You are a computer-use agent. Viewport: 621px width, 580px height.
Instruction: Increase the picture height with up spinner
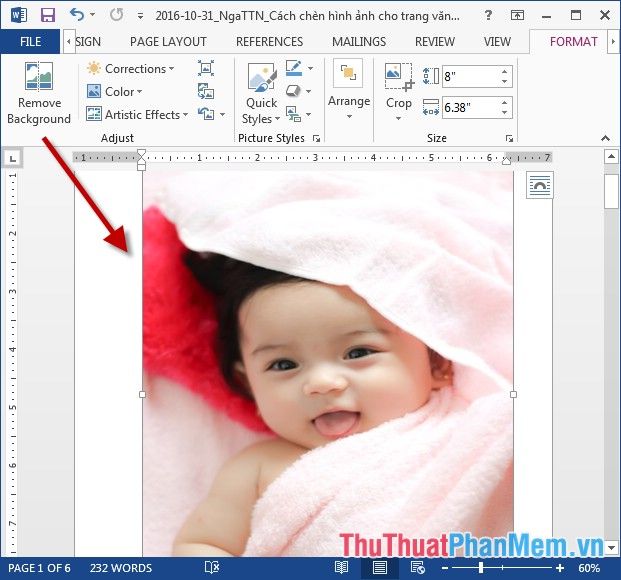pyautogui.click(x=505, y=72)
